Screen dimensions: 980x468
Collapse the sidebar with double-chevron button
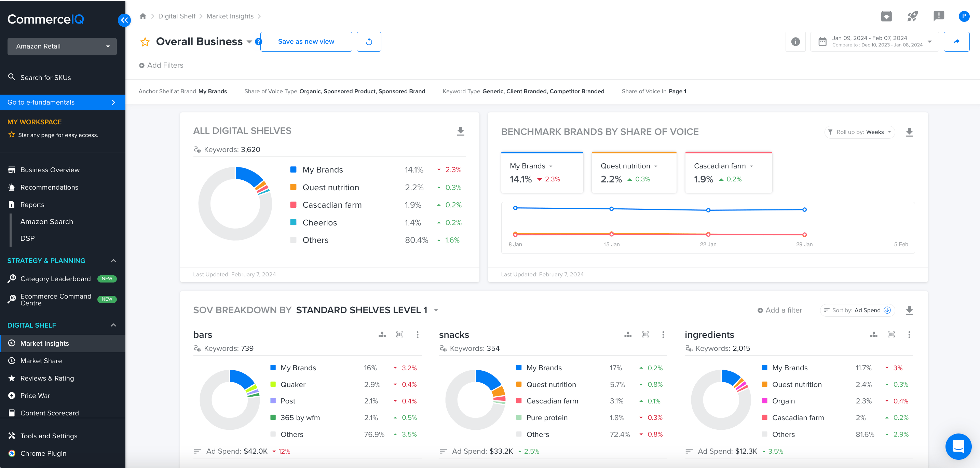(124, 20)
